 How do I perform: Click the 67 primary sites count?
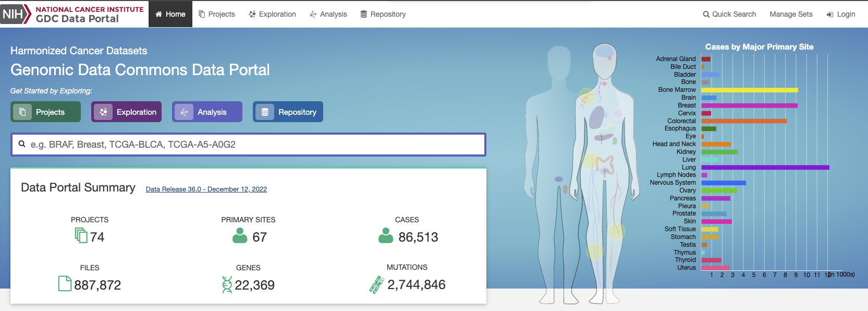point(260,237)
